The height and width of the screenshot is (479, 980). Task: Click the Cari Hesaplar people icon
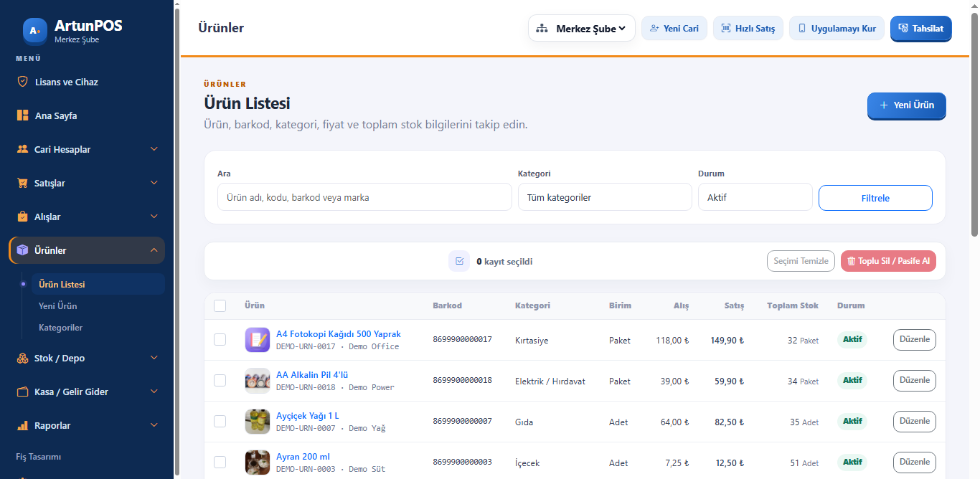click(x=22, y=149)
